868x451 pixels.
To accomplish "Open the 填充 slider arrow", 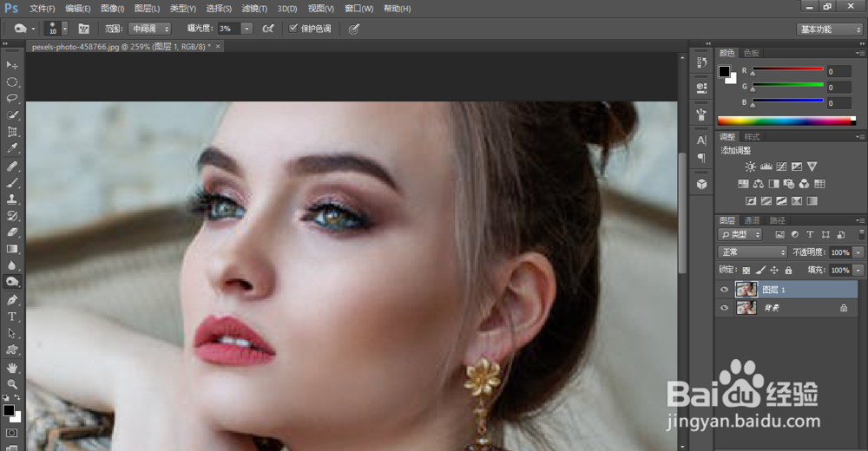I will pyautogui.click(x=858, y=270).
